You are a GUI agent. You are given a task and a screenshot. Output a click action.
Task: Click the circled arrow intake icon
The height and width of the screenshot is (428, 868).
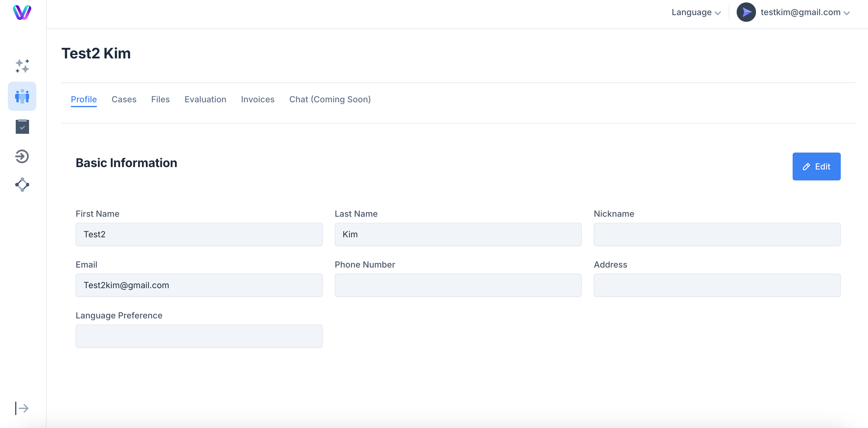coord(22,156)
